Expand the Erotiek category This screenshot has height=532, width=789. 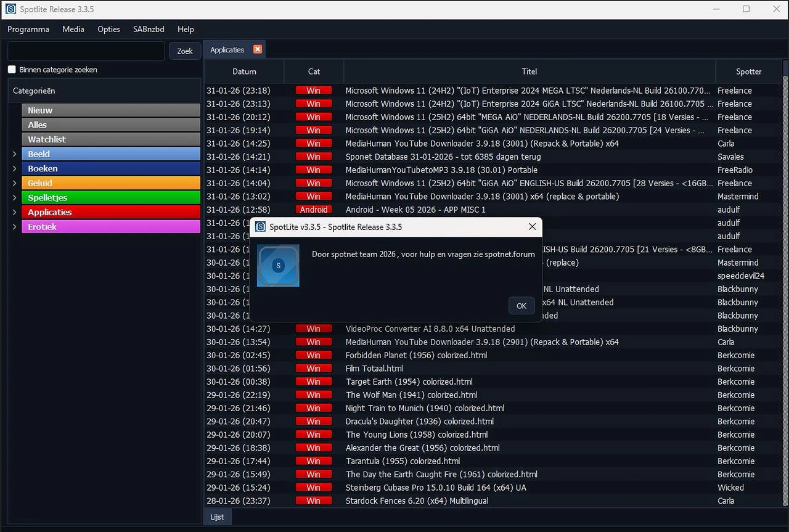pos(14,227)
